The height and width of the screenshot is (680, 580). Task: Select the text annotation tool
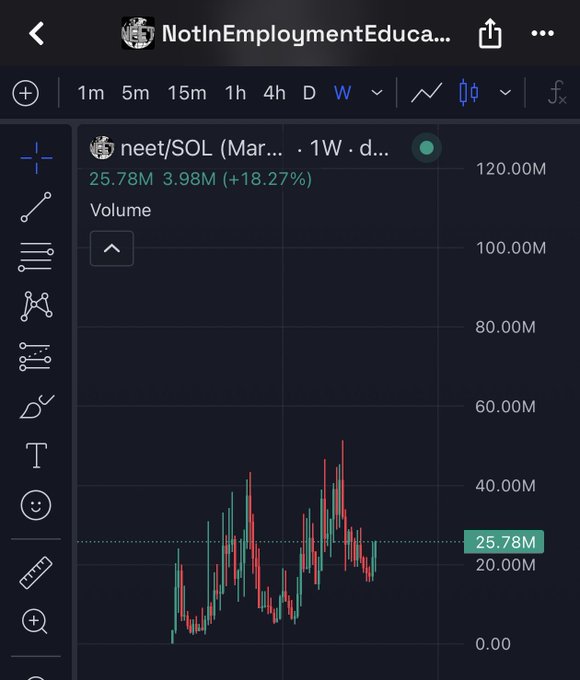(x=36, y=455)
